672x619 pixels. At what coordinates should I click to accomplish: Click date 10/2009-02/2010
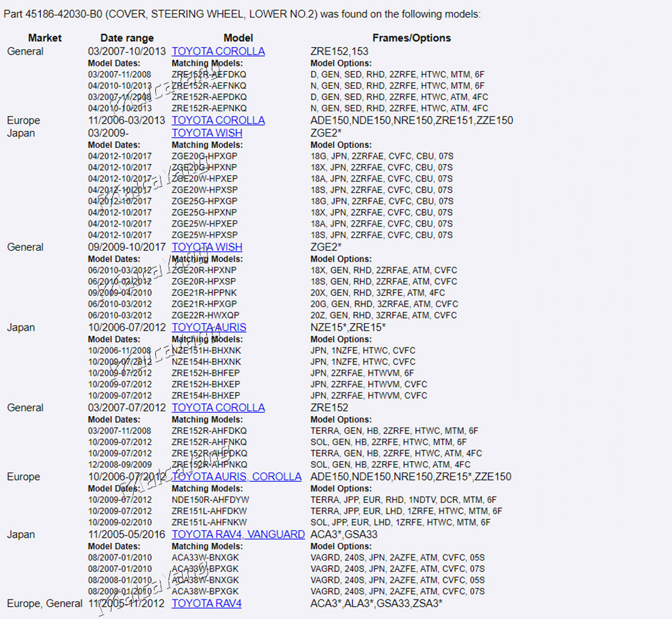click(x=120, y=522)
